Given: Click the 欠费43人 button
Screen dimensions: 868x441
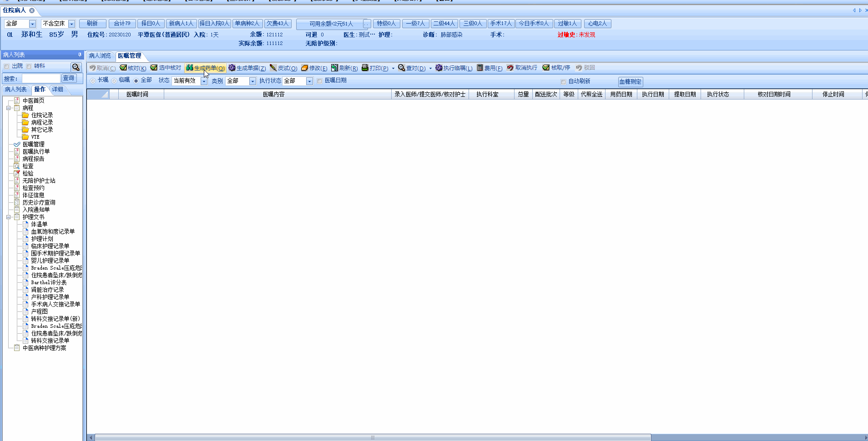Looking at the screenshot, I should coord(278,24).
